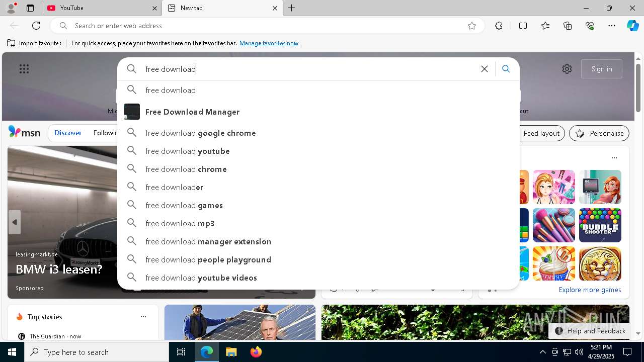
Task: Switch to the YouTube tab
Action: [x=101, y=8]
